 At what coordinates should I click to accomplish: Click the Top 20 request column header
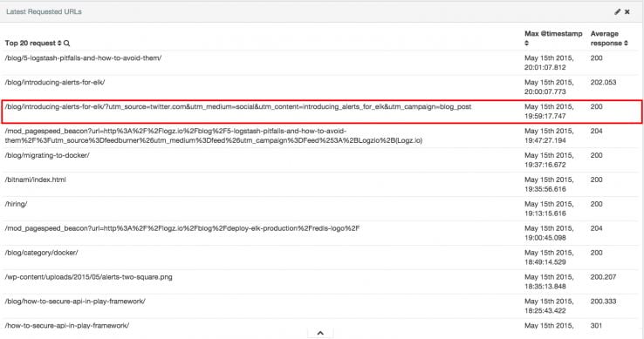pyautogui.click(x=31, y=43)
